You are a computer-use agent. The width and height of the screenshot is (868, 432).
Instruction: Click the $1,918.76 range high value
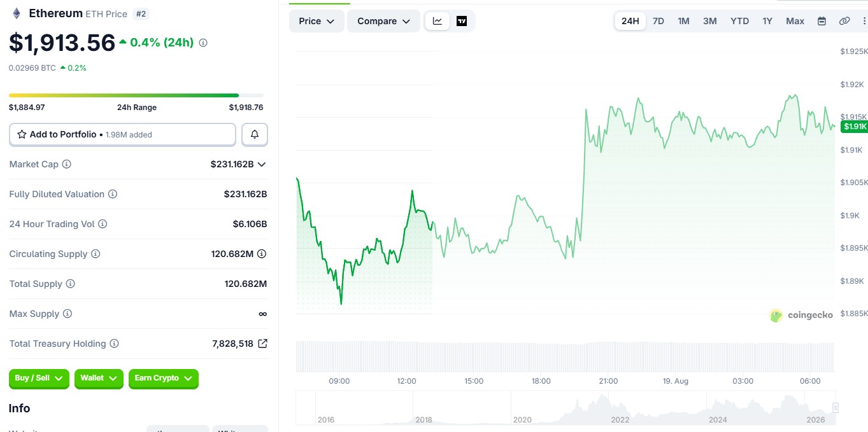point(246,108)
